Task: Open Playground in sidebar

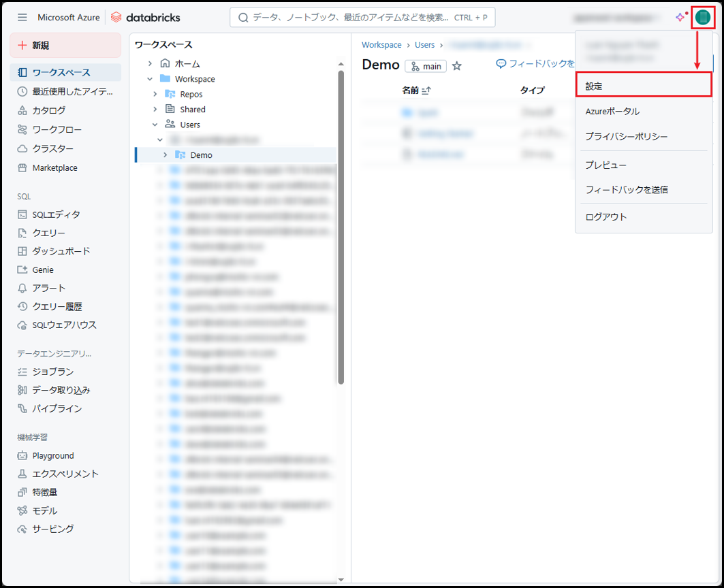Action: 65,455
